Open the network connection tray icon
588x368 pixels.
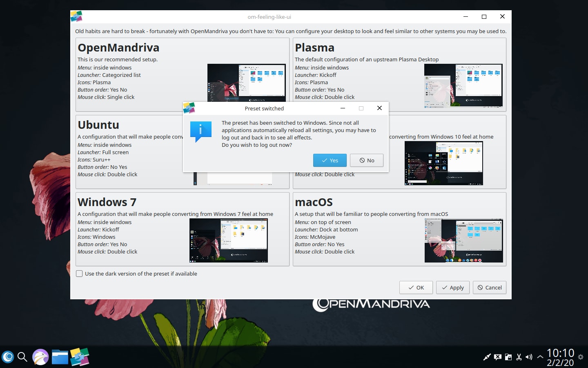point(487,357)
